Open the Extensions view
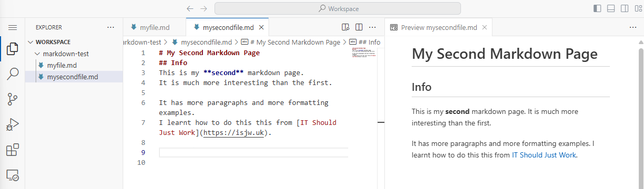The image size is (644, 189). pos(13,150)
